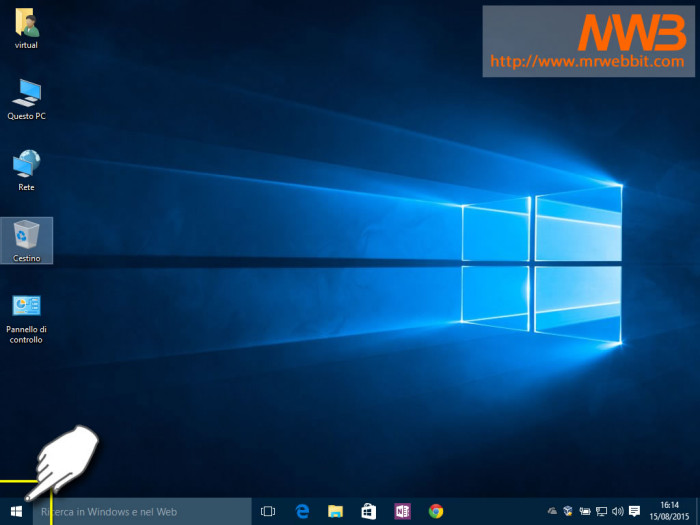Click the clock showing 16:14
The image size is (700, 525).
(669, 512)
